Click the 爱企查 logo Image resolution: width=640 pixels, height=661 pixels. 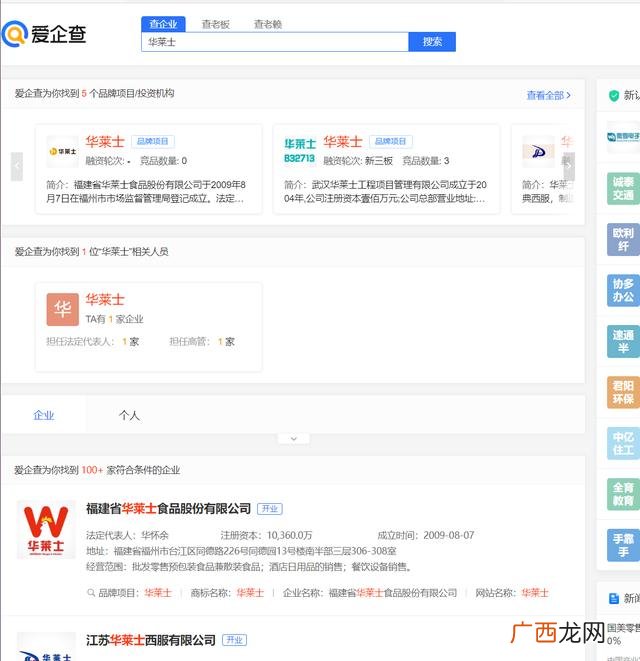pos(43,34)
